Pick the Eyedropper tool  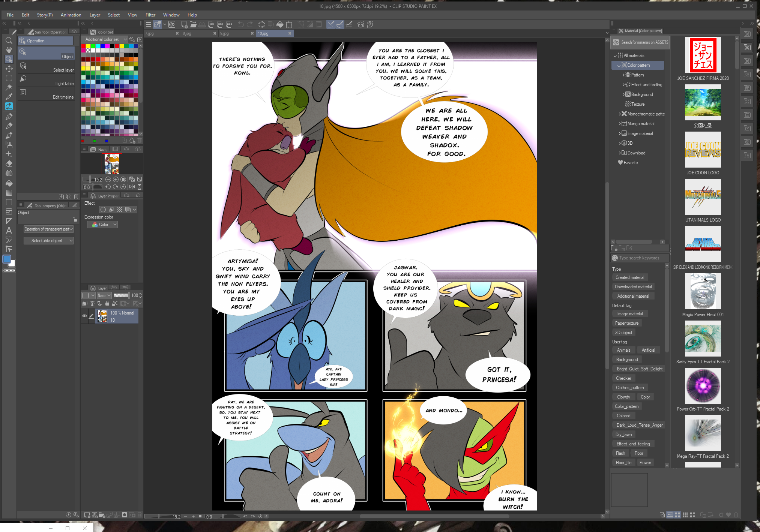coord(9,97)
